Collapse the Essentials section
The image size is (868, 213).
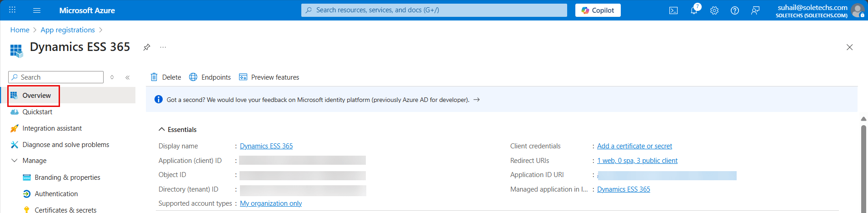[x=162, y=130]
